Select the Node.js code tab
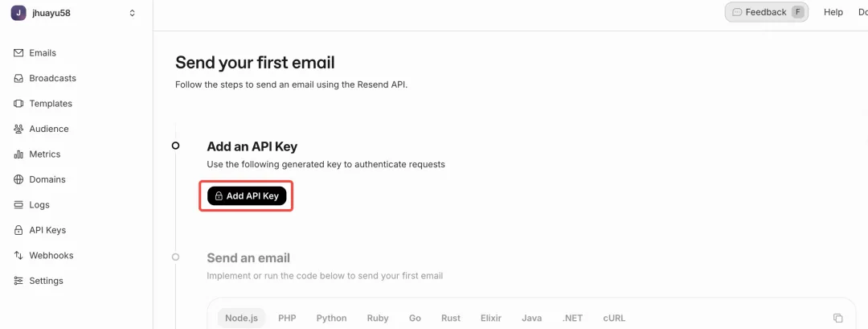This screenshot has width=868, height=329. [241, 318]
